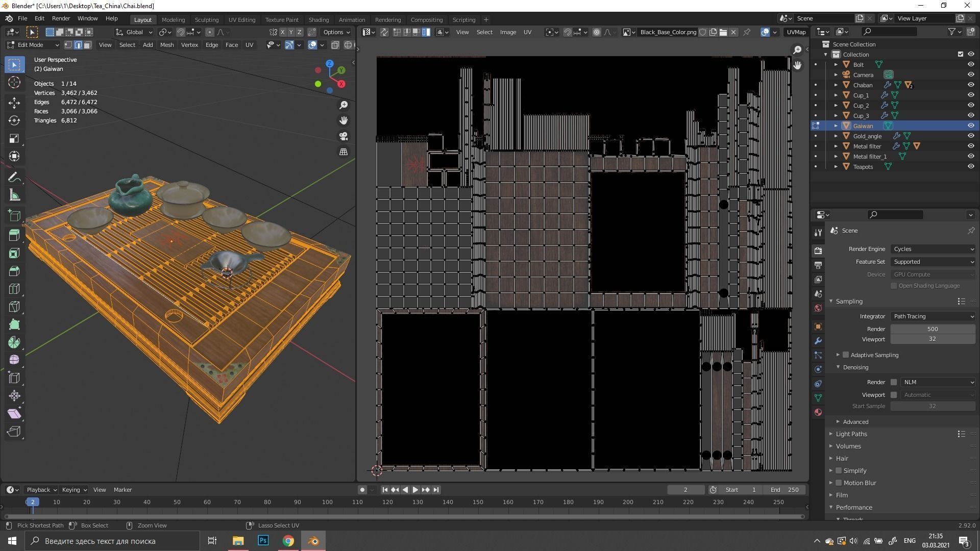This screenshot has height=551, width=980.
Task: Switch to the UV Editing workspace tab
Action: tap(241, 19)
